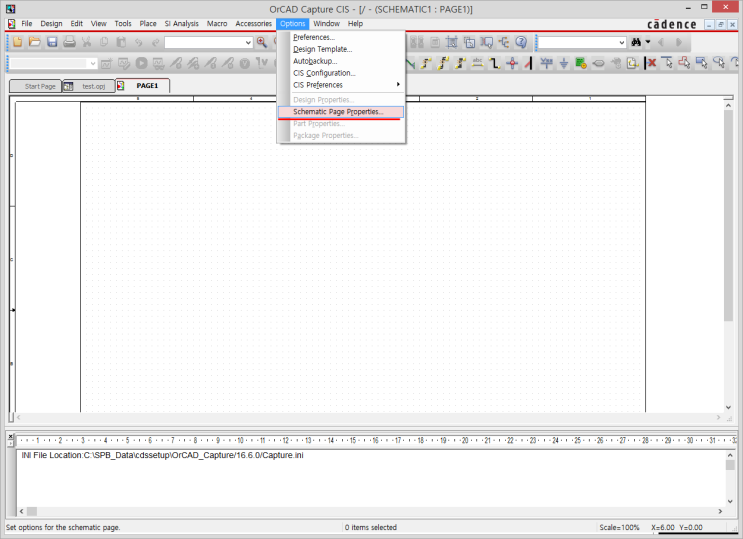Switch to the PAGE1 tab
743x539 pixels.
coord(143,86)
